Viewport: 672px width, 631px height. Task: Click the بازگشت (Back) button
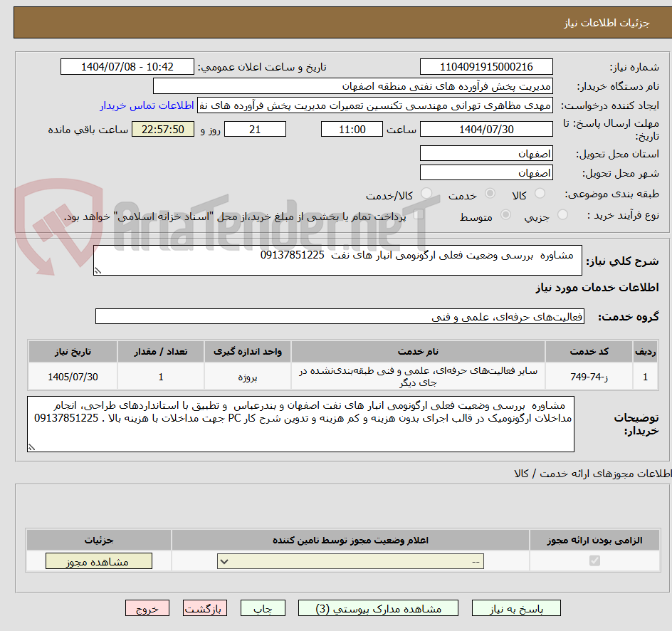tap(204, 607)
